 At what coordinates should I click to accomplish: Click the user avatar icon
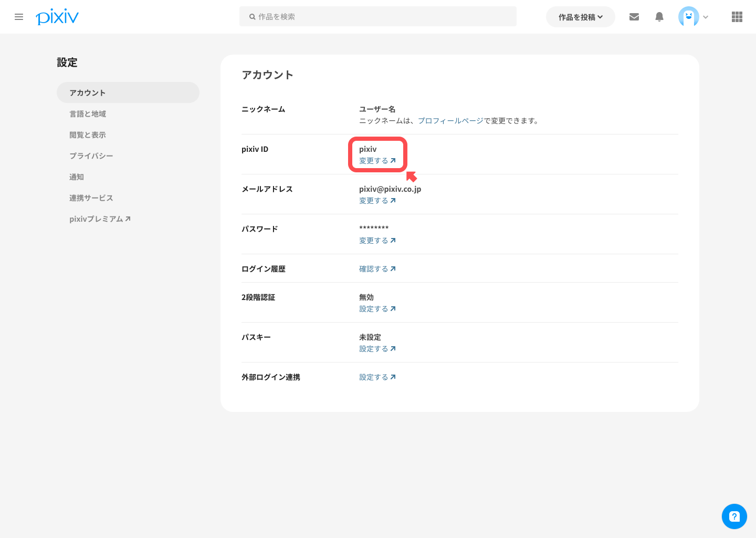[689, 17]
